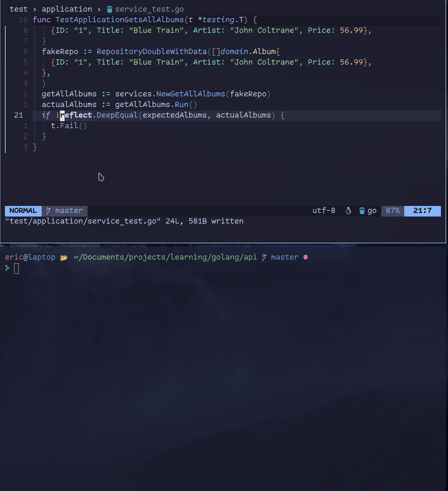This screenshot has width=448, height=491.
Task: Click the 'application' breadcrumb segment
Action: point(67,9)
